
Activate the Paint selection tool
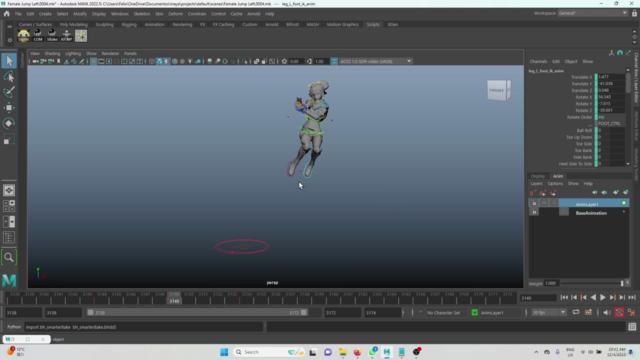pos(9,92)
